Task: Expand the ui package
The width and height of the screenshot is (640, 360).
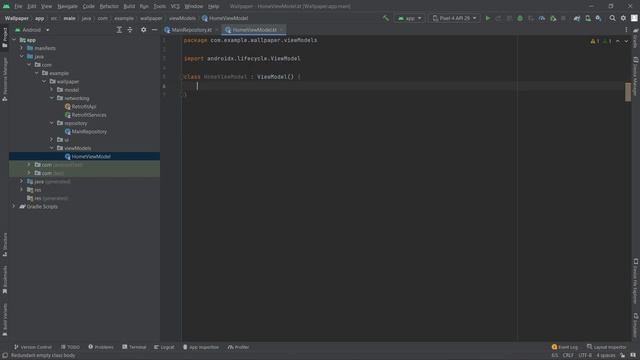Action: (52, 140)
